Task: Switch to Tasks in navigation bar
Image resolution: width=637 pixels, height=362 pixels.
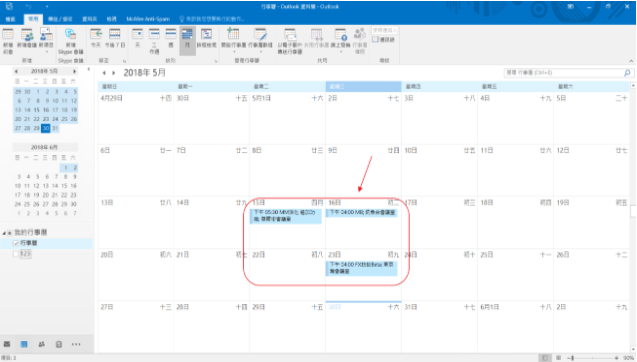Action: point(59,344)
